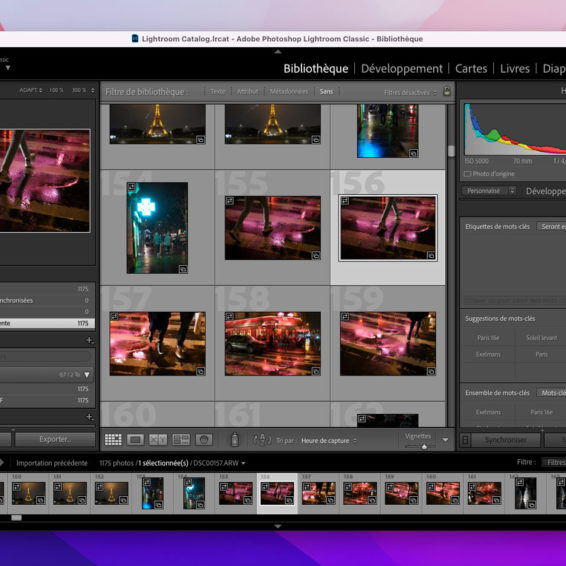The width and height of the screenshot is (566, 566).
Task: Click the Exporter button
Action: click(55, 439)
